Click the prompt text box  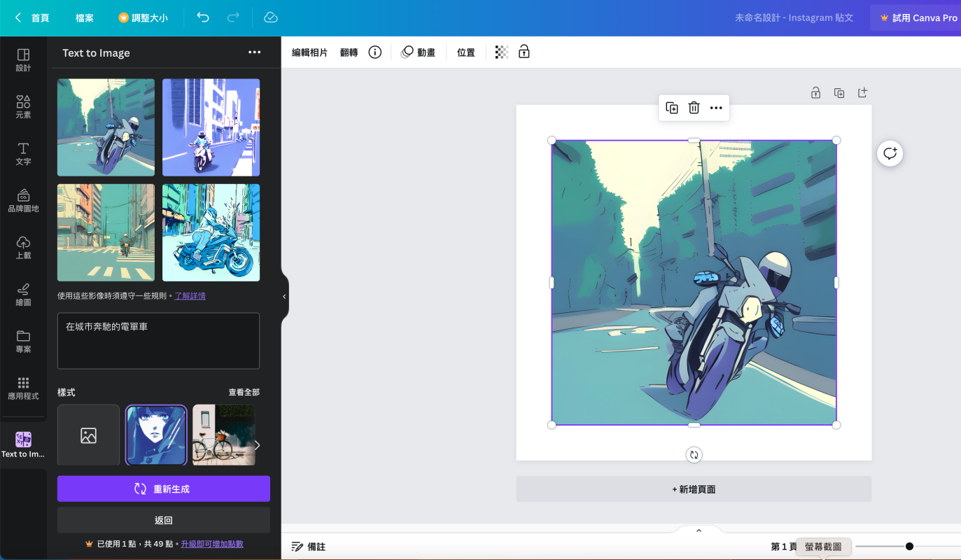click(158, 340)
